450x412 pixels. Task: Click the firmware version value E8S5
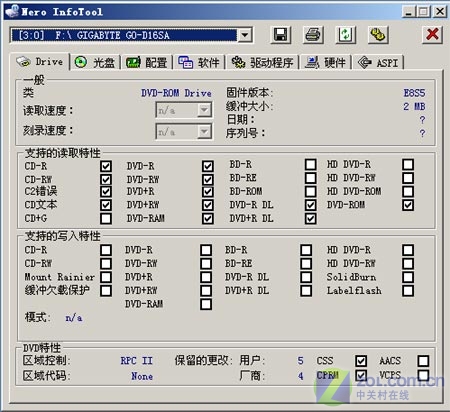pos(414,93)
